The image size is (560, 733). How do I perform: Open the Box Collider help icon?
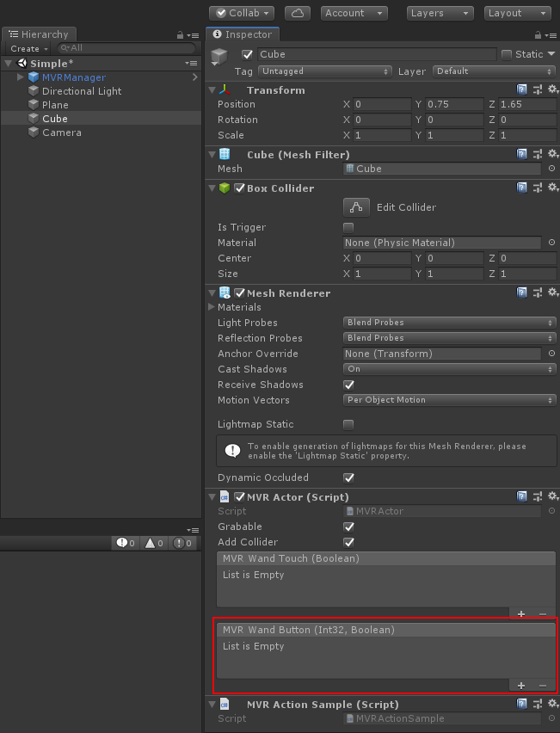tap(521, 188)
